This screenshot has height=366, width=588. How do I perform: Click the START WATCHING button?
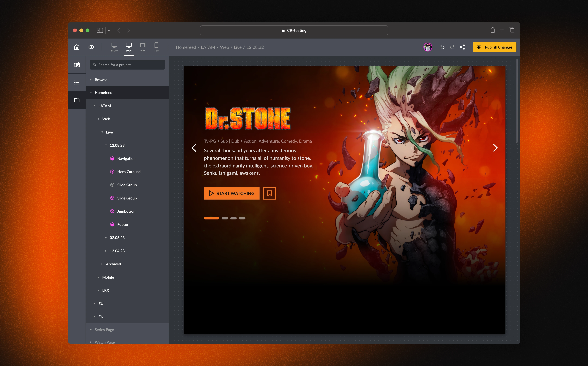[232, 193]
